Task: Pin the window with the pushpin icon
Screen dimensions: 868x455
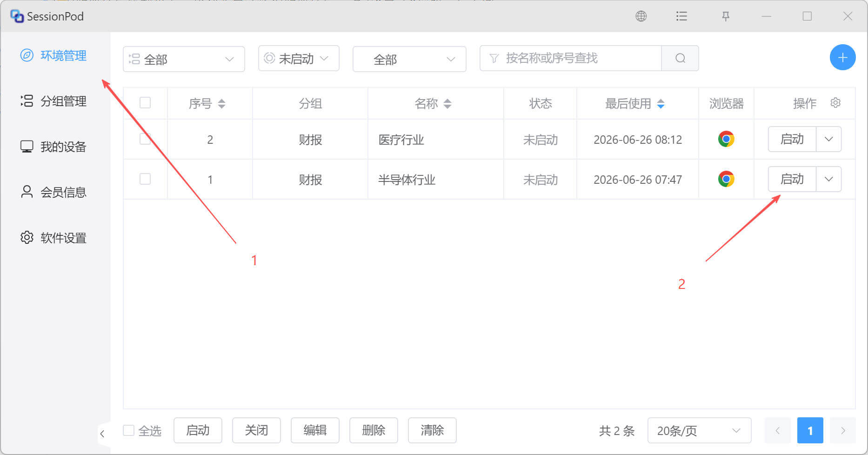Action: pos(726,16)
